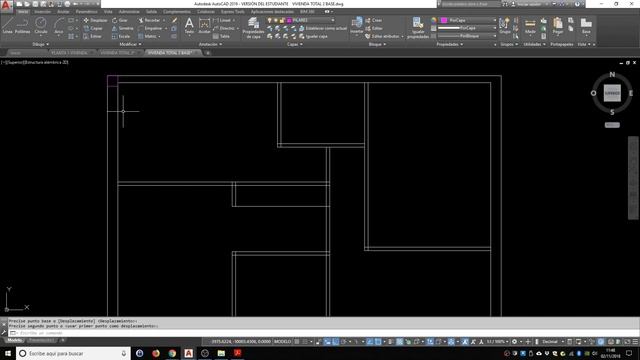Insert a Tabla from Anotación panel
The height and width of the screenshot is (360, 640).
222,36
